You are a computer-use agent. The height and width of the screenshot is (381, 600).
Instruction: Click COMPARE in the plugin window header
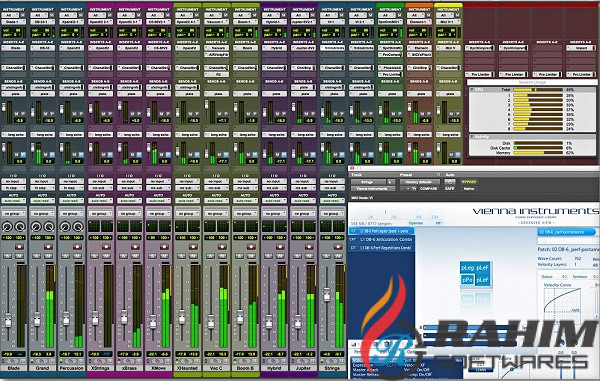coord(429,189)
